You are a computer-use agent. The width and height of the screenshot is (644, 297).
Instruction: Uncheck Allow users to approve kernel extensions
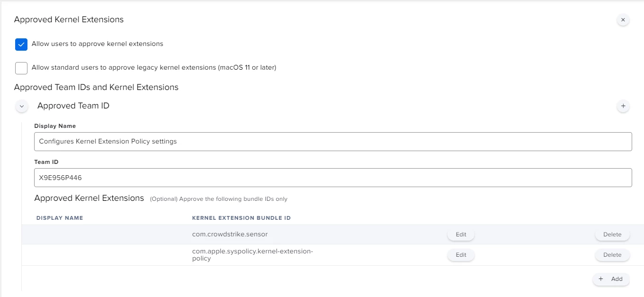[21, 45]
